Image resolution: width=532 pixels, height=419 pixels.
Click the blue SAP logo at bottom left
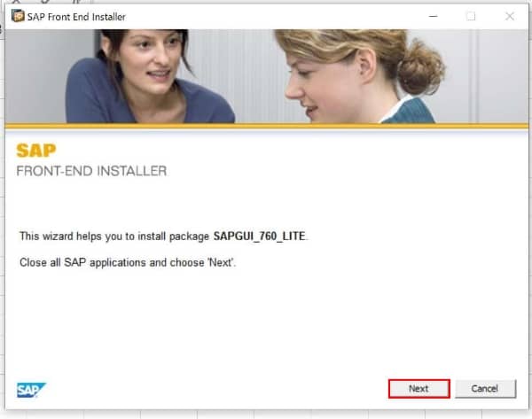pos(31,390)
